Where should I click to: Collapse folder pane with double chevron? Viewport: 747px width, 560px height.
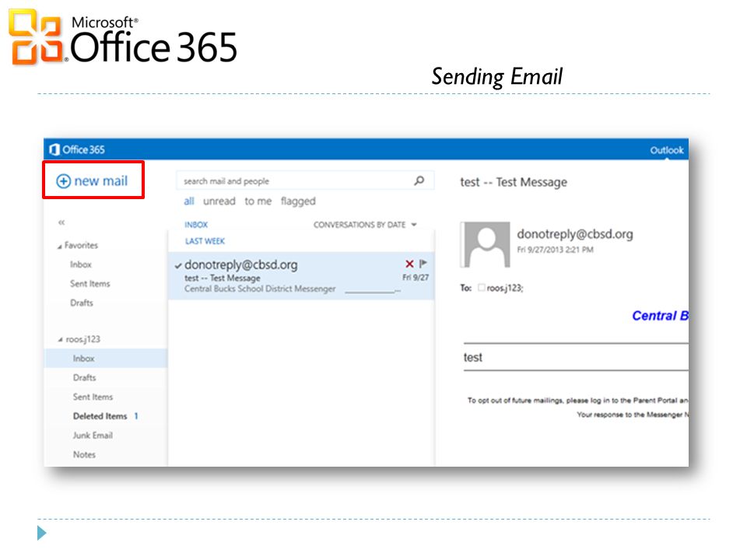click(61, 222)
